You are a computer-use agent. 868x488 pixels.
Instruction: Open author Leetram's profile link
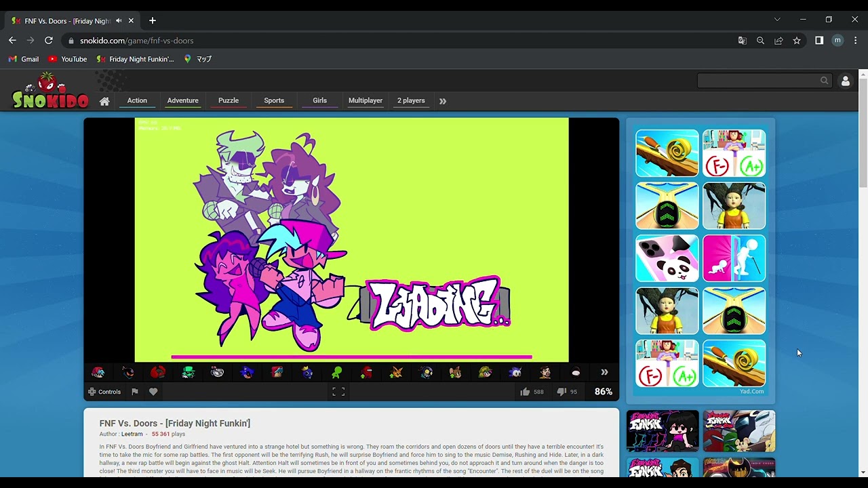click(132, 434)
